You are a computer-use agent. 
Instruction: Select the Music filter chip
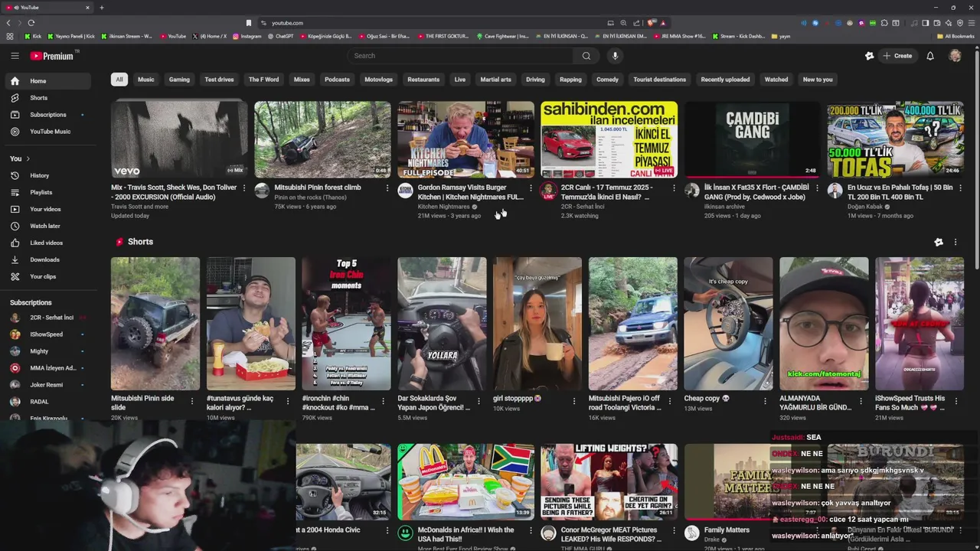coord(145,80)
